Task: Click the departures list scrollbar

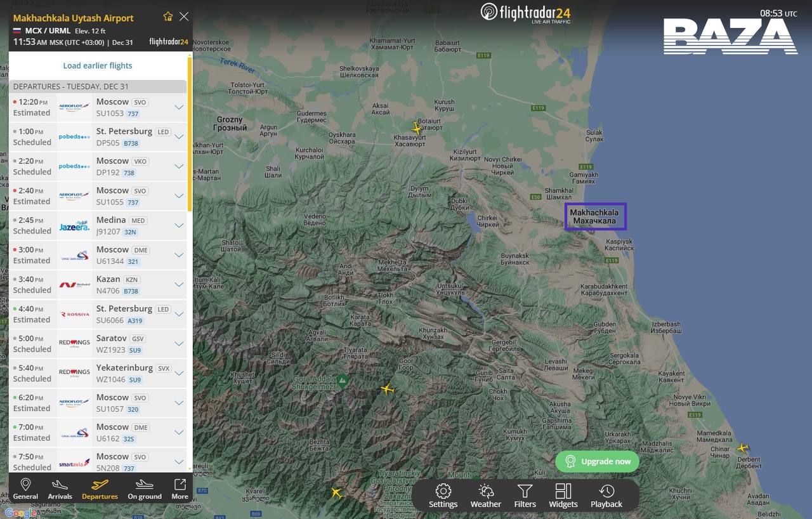Action: tap(190, 133)
